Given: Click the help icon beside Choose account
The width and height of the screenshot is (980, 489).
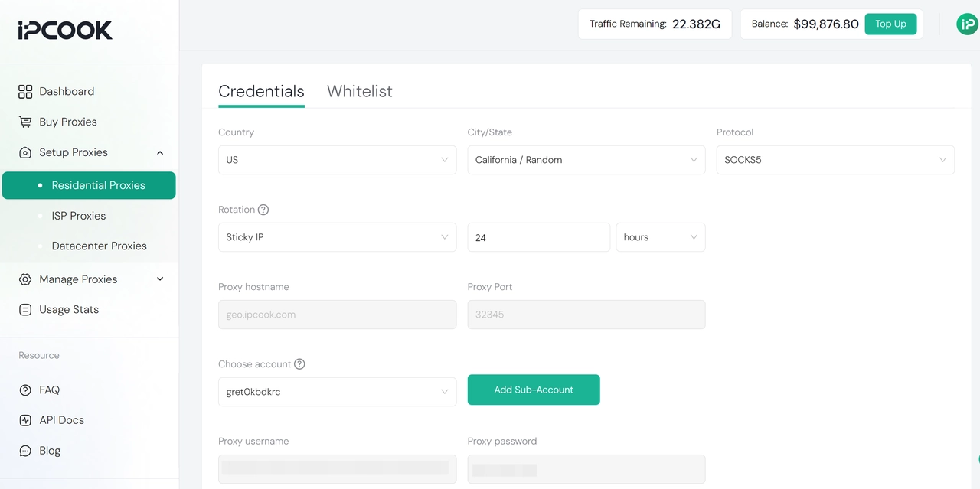Looking at the screenshot, I should click(x=299, y=364).
